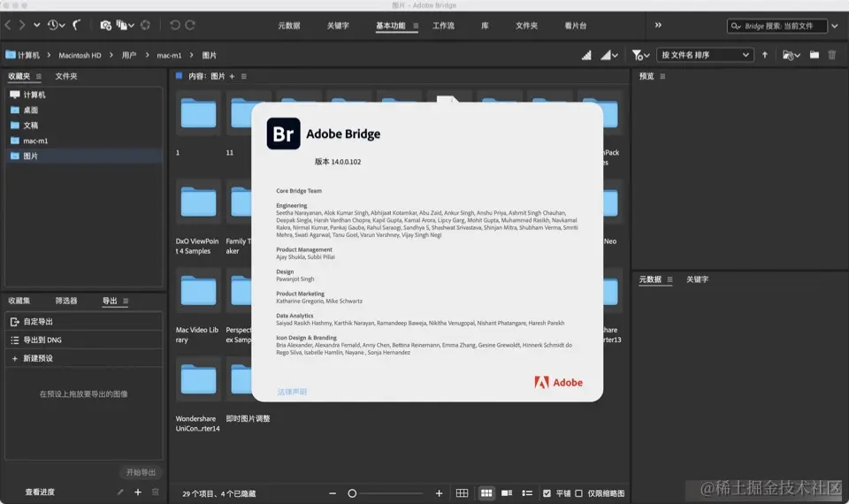
Task: Switch to the 文件夹 workspace
Action: pos(526,26)
